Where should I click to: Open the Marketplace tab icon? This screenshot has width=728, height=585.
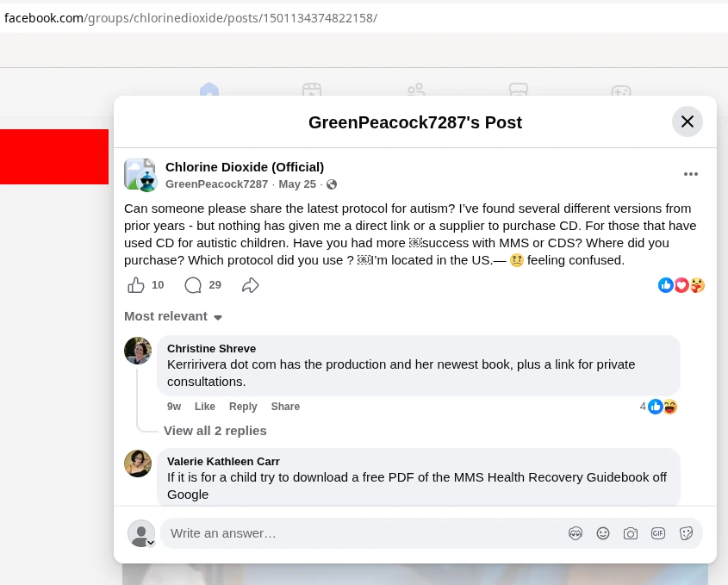click(518, 90)
